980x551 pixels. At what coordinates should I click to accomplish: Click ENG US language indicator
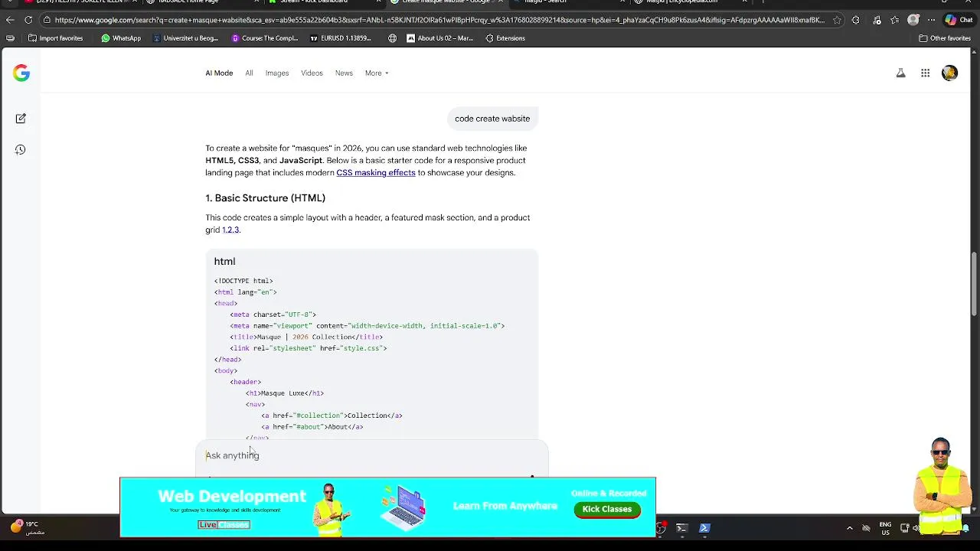point(885,529)
